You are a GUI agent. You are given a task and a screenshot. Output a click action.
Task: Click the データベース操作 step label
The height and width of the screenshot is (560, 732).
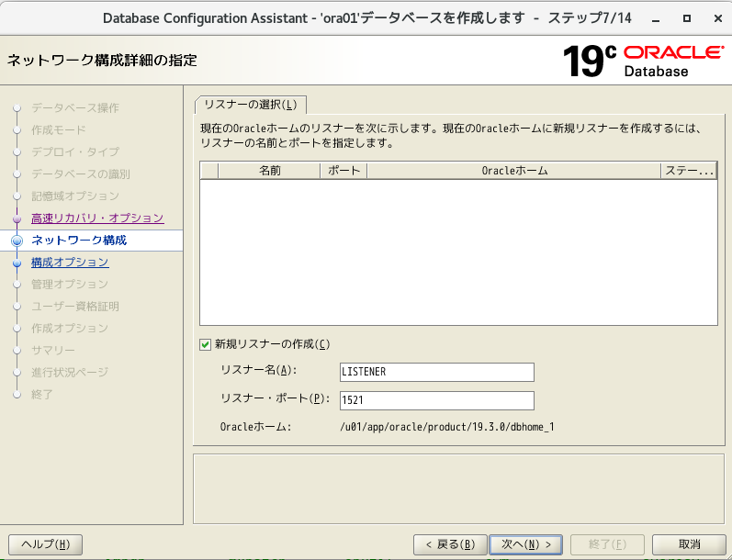75,107
